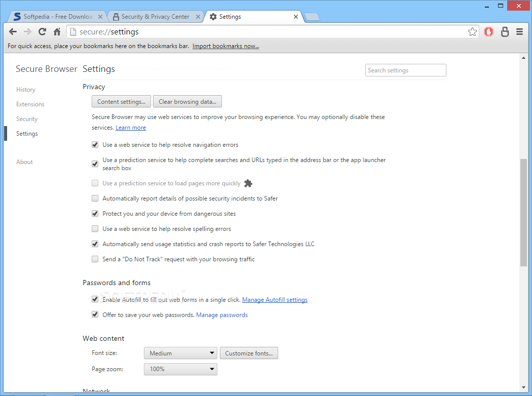Screen dimensions: 532x396
Task: Close the Security & Privacy Center tab
Action: coord(198,17)
